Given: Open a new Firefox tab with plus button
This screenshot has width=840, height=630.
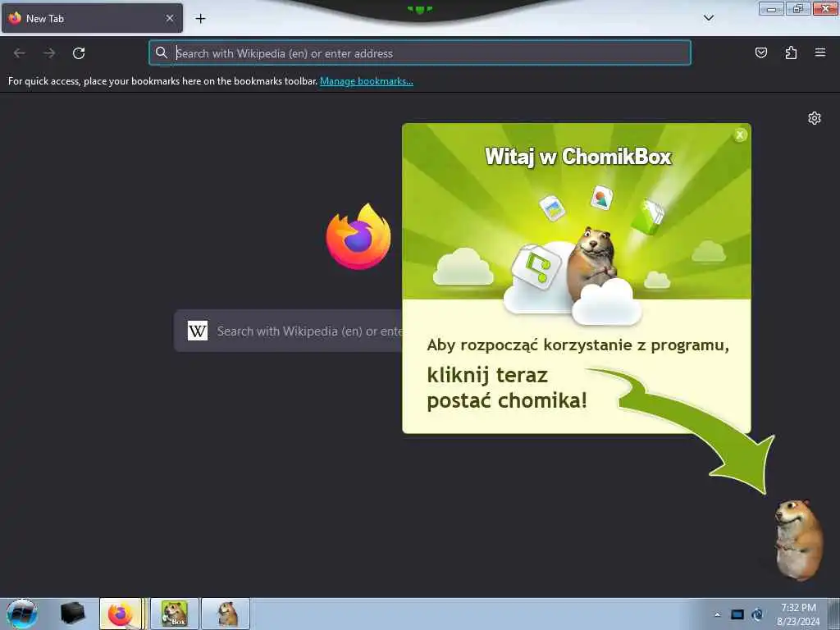Looking at the screenshot, I should (200, 19).
